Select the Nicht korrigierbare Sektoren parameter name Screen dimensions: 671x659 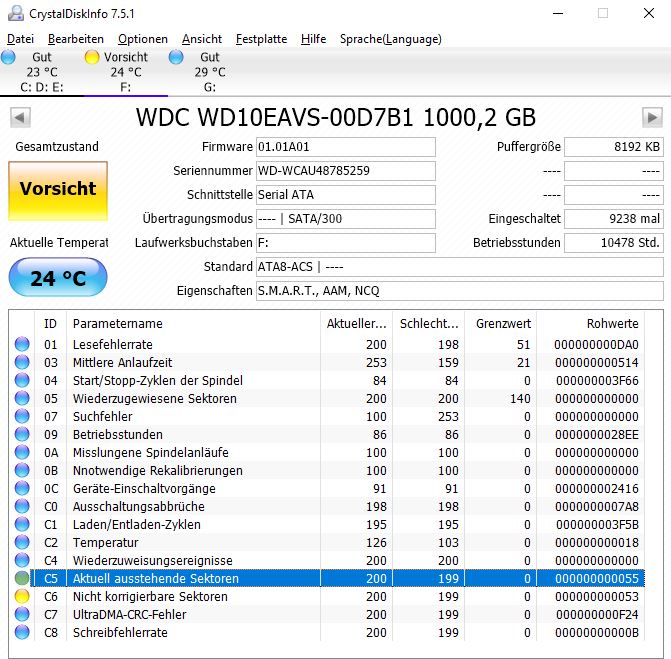tap(150, 597)
